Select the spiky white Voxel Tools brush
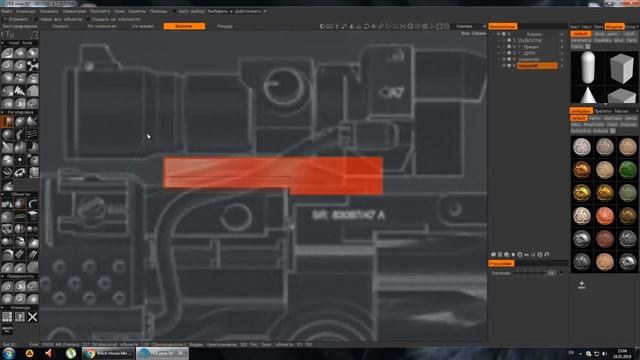640x360 pixels. point(20,91)
